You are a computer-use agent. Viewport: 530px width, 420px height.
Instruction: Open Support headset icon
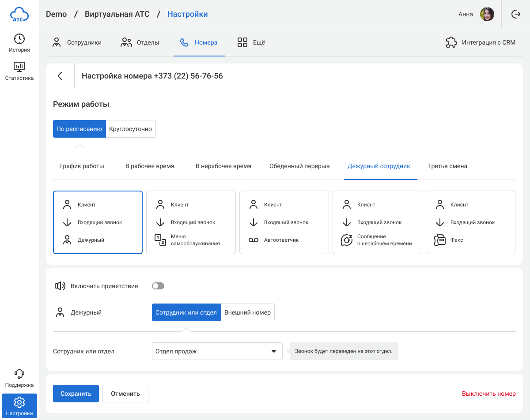pos(19,374)
